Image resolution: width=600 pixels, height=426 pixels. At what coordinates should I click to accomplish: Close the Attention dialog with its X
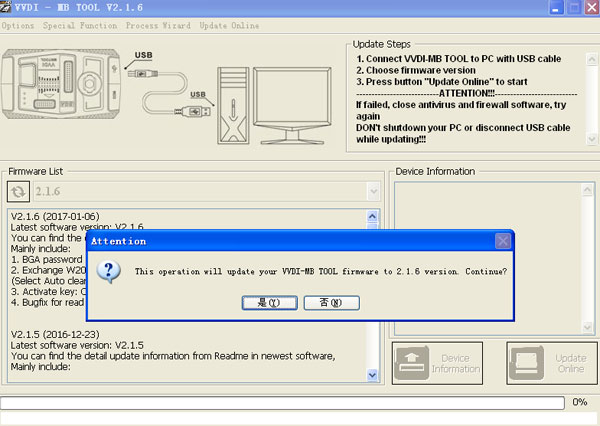click(x=502, y=241)
